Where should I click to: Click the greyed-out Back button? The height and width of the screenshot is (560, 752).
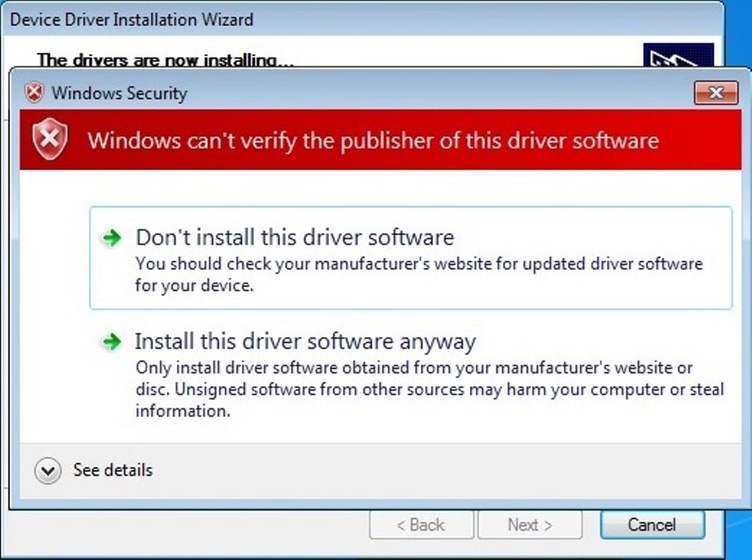click(421, 525)
